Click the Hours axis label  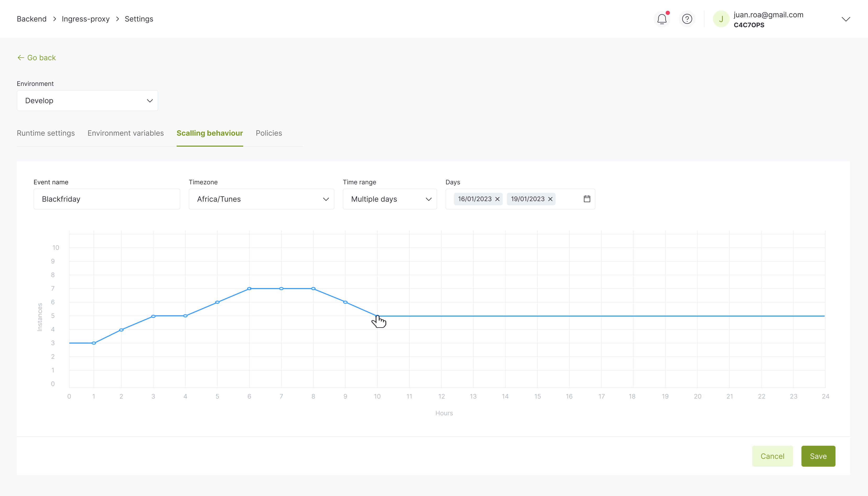(444, 413)
